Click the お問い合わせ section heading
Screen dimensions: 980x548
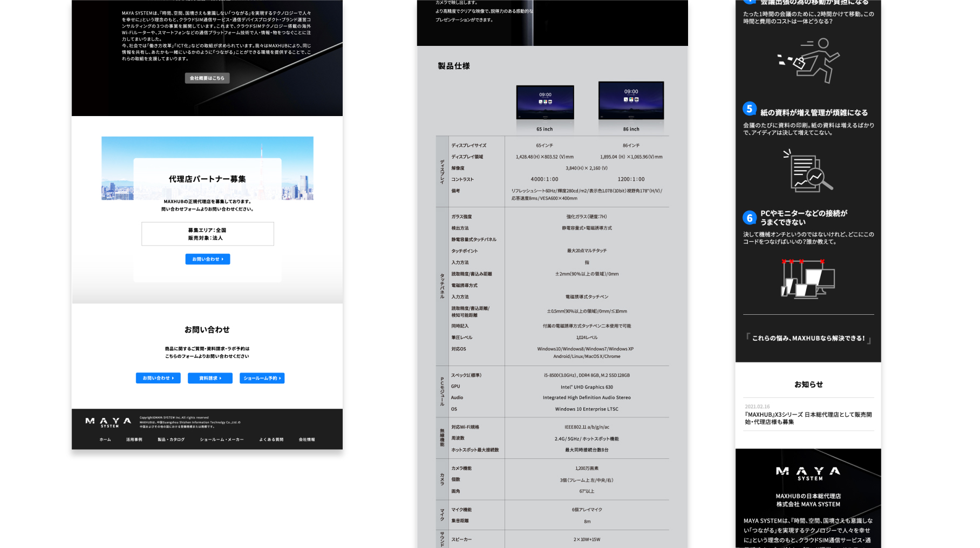207,329
